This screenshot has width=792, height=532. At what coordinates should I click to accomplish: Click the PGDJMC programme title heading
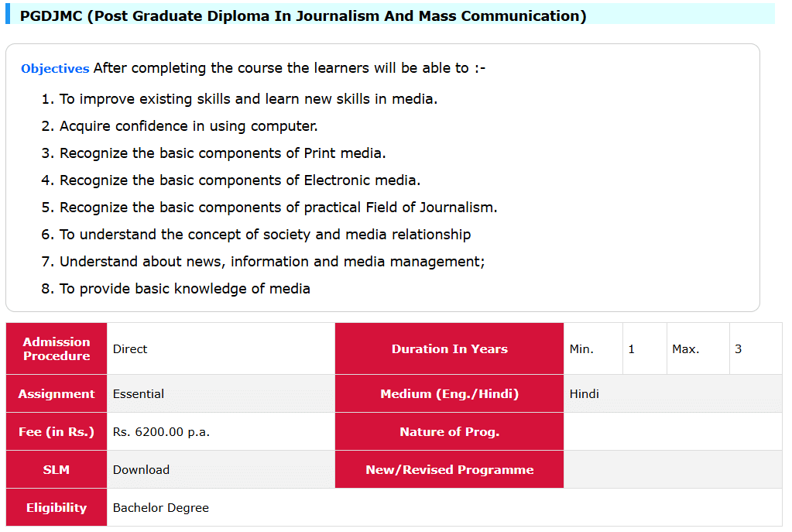(x=303, y=15)
